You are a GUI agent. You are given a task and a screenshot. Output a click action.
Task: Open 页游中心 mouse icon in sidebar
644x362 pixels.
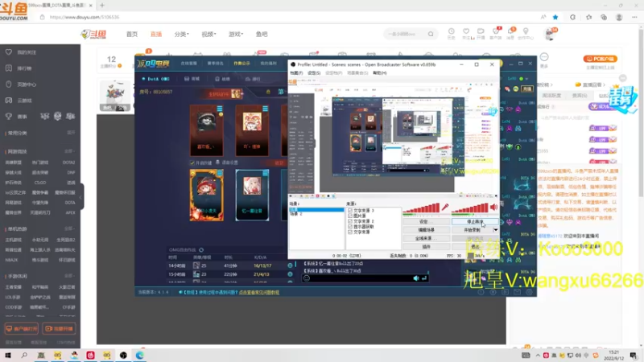9,84
